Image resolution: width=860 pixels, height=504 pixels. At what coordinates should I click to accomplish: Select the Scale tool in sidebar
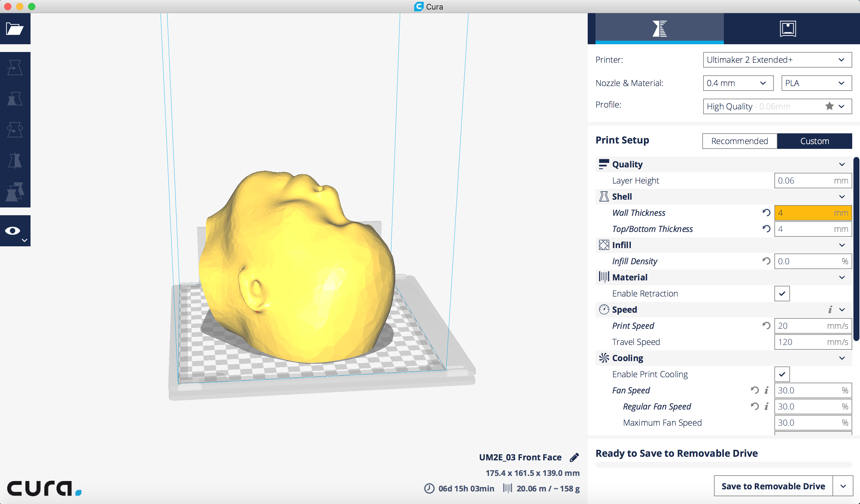click(x=15, y=99)
